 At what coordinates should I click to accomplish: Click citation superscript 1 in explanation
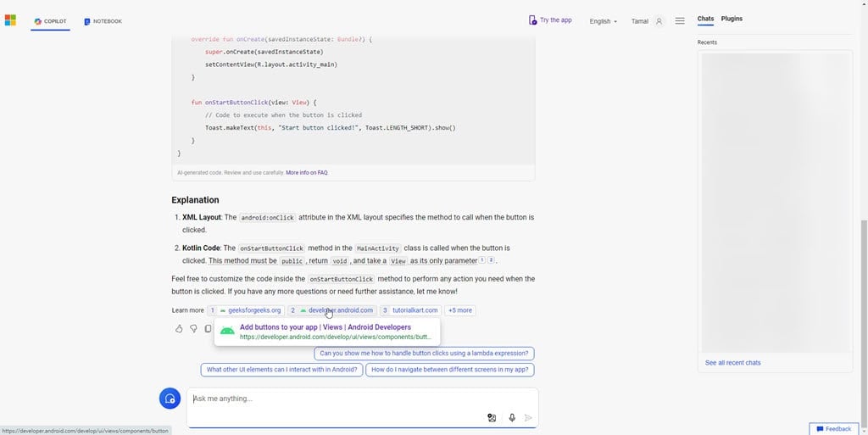coord(482,260)
